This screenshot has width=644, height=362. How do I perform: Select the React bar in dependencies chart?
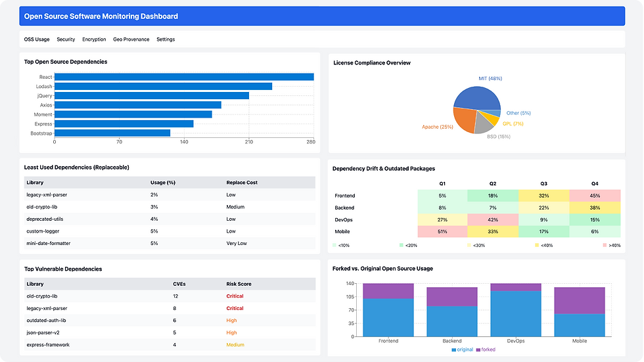click(184, 77)
